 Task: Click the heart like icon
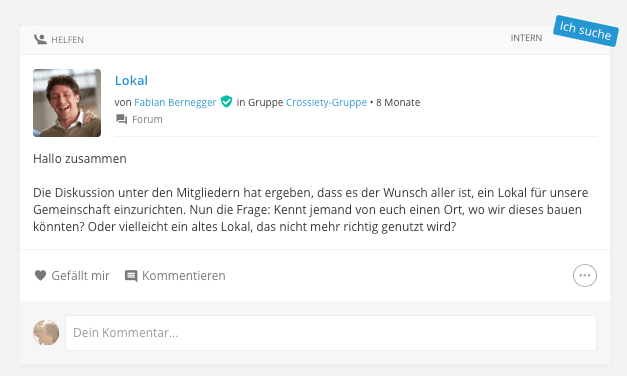point(40,275)
